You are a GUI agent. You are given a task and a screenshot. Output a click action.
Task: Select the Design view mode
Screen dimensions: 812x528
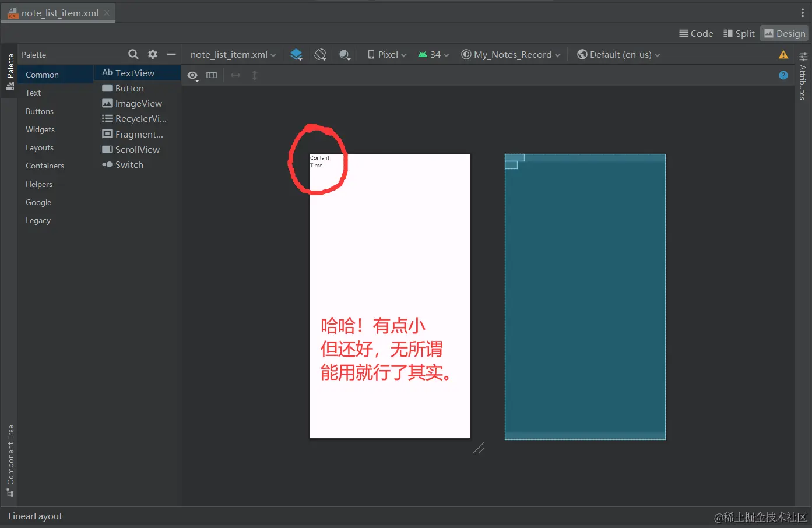[x=785, y=33]
